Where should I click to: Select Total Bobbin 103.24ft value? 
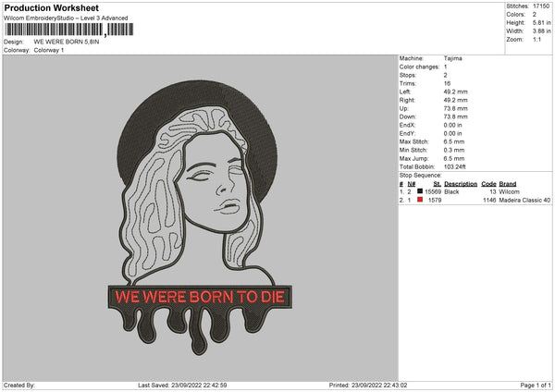455,166
